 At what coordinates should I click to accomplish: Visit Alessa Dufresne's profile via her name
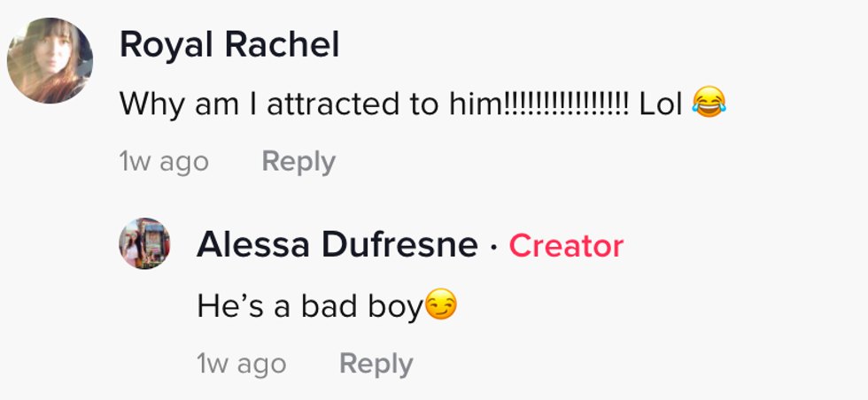pyautogui.click(x=337, y=245)
